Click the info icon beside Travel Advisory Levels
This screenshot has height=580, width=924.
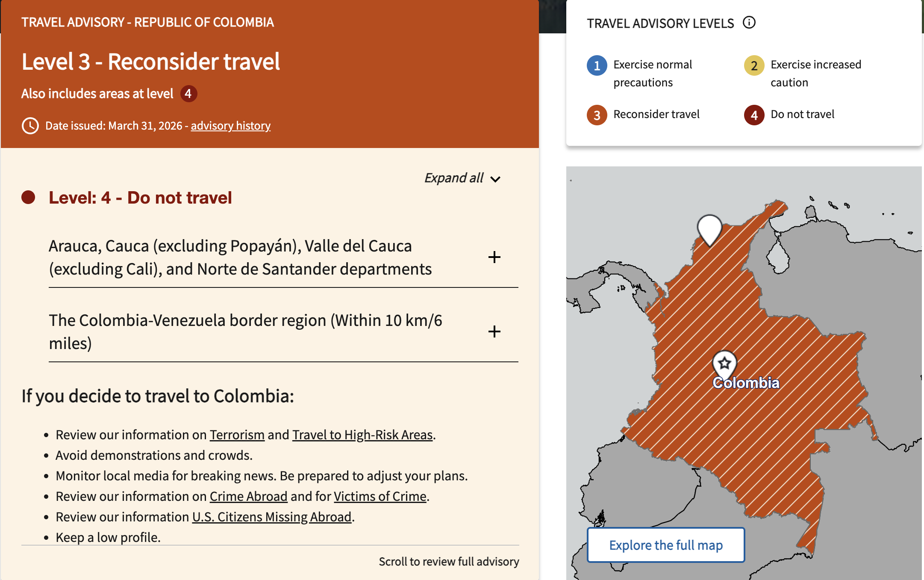tap(749, 22)
